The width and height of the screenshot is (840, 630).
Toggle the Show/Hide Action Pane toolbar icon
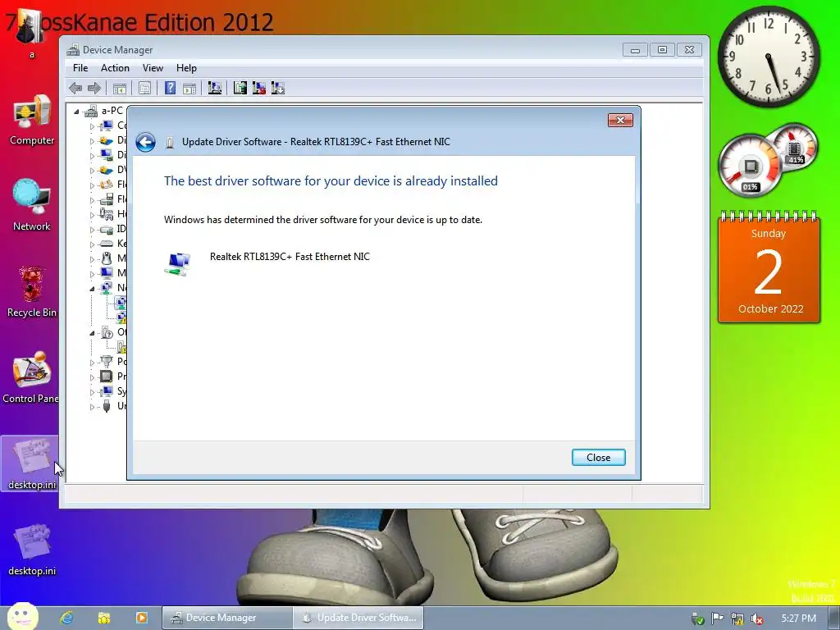189,88
